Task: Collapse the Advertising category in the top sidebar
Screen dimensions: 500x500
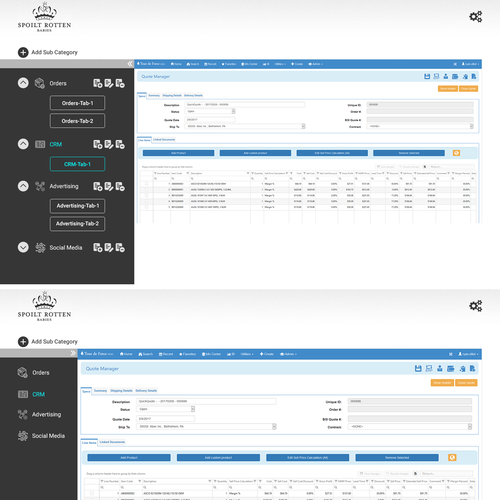Action: point(23,186)
